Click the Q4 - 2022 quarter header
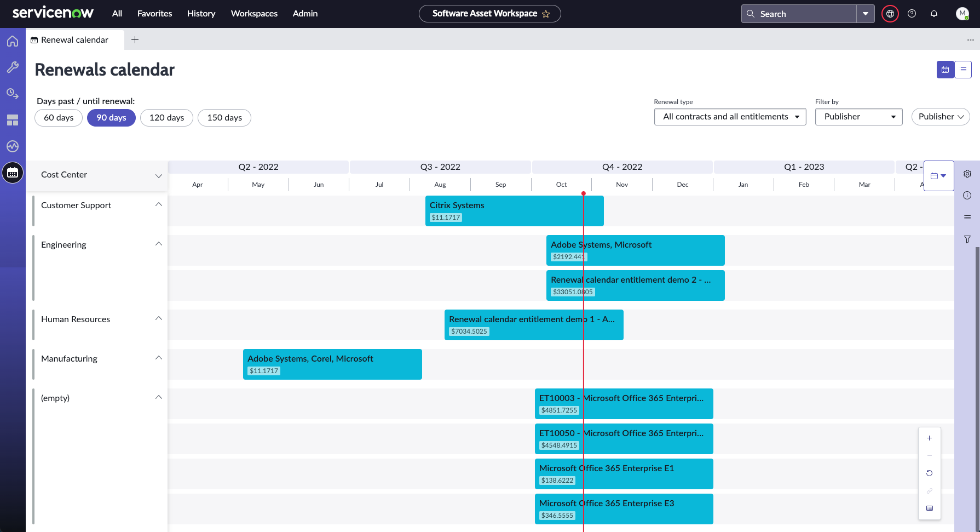Viewport: 980px width, 532px height. (x=622, y=167)
